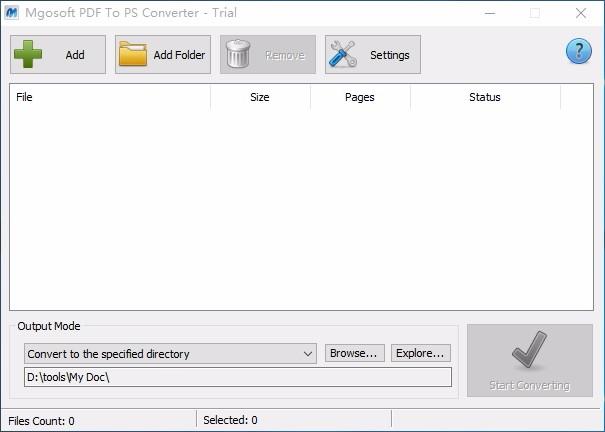Open help via the blue question mark
This screenshot has height=432, width=605.
pos(579,51)
